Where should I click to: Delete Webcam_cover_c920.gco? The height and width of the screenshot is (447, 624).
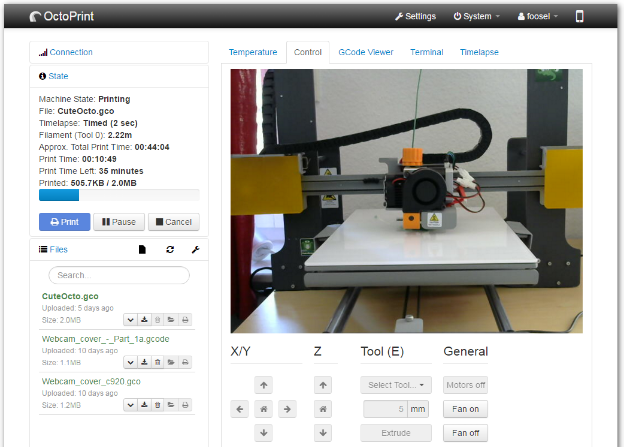click(x=158, y=405)
